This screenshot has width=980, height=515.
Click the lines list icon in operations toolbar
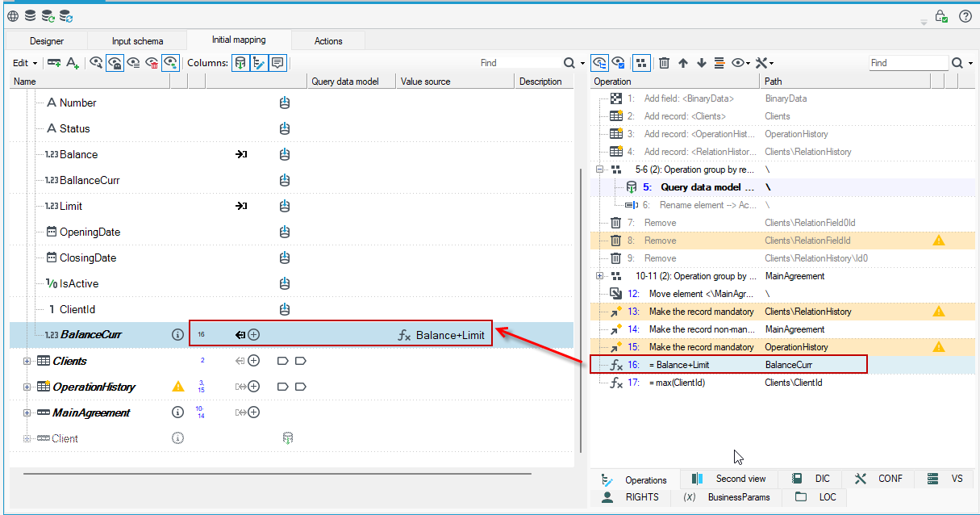[719, 63]
